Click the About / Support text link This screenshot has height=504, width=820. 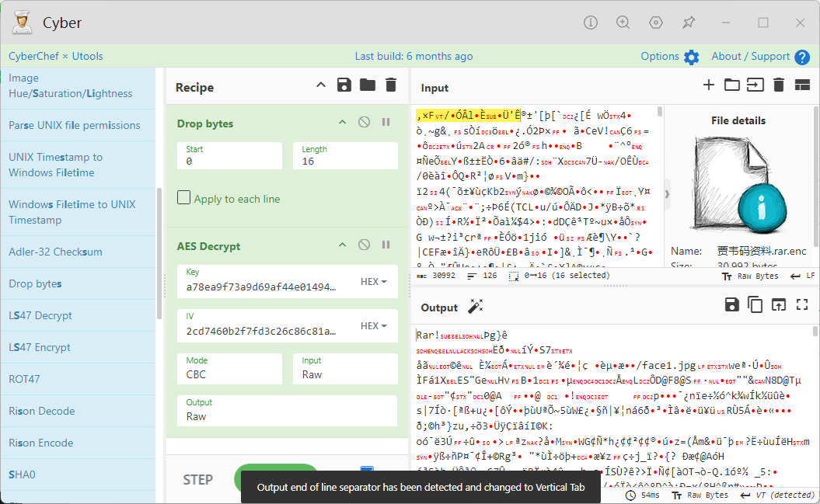751,56
